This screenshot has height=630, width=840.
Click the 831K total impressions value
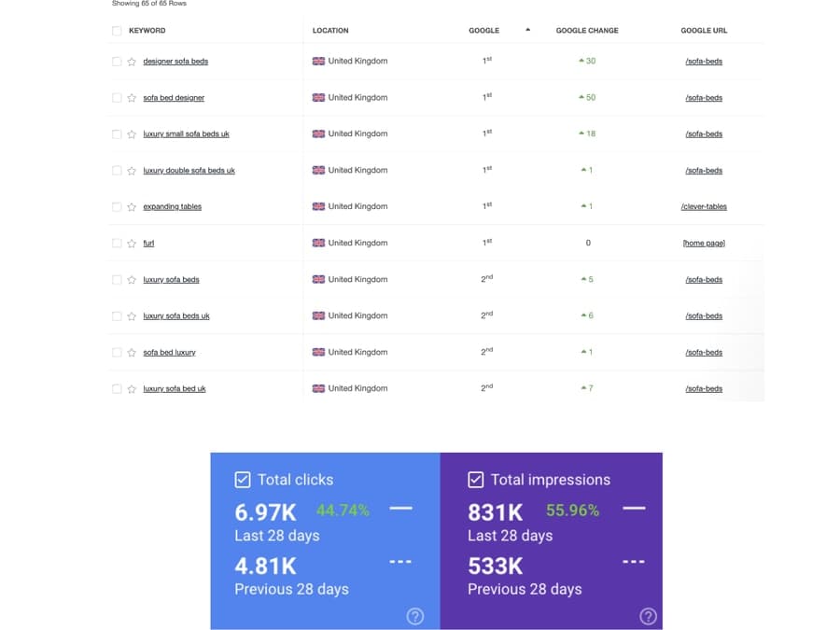coord(495,512)
